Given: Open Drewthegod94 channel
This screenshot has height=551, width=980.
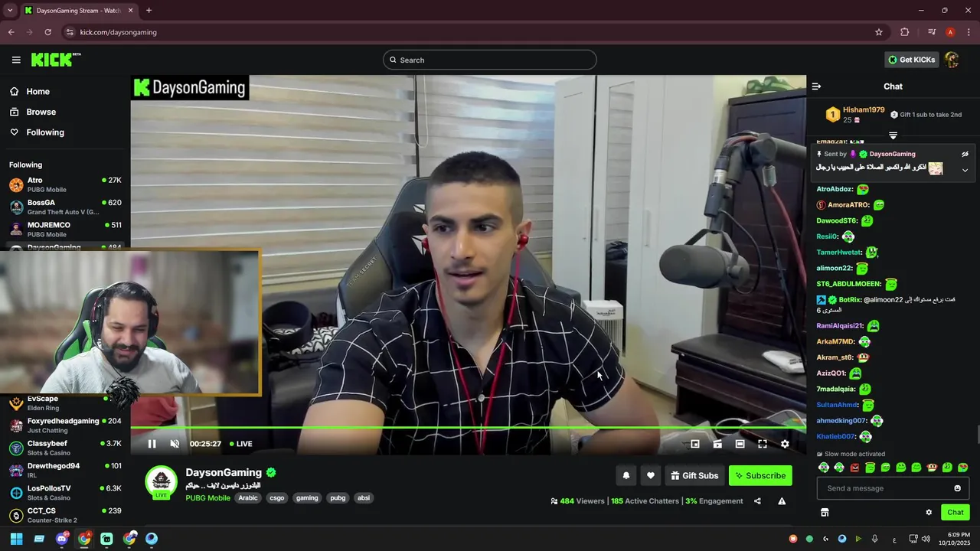Looking at the screenshot, I should [64, 470].
